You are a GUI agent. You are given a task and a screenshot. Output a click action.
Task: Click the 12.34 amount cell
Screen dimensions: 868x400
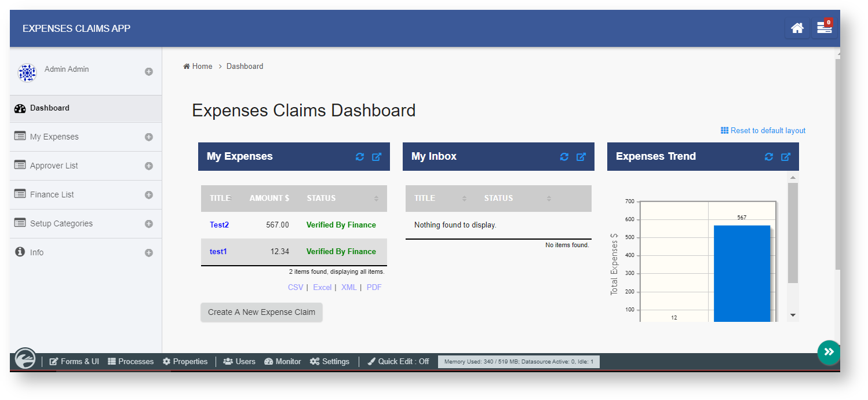coord(280,252)
